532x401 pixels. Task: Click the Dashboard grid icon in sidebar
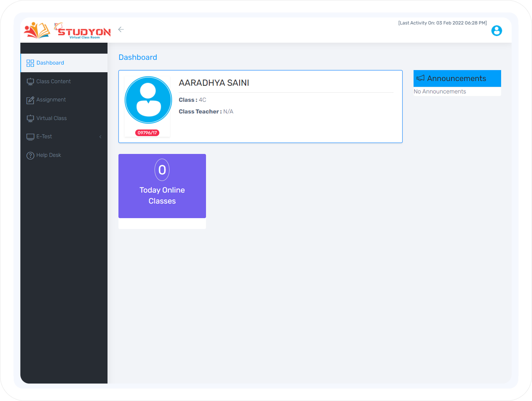(x=30, y=63)
